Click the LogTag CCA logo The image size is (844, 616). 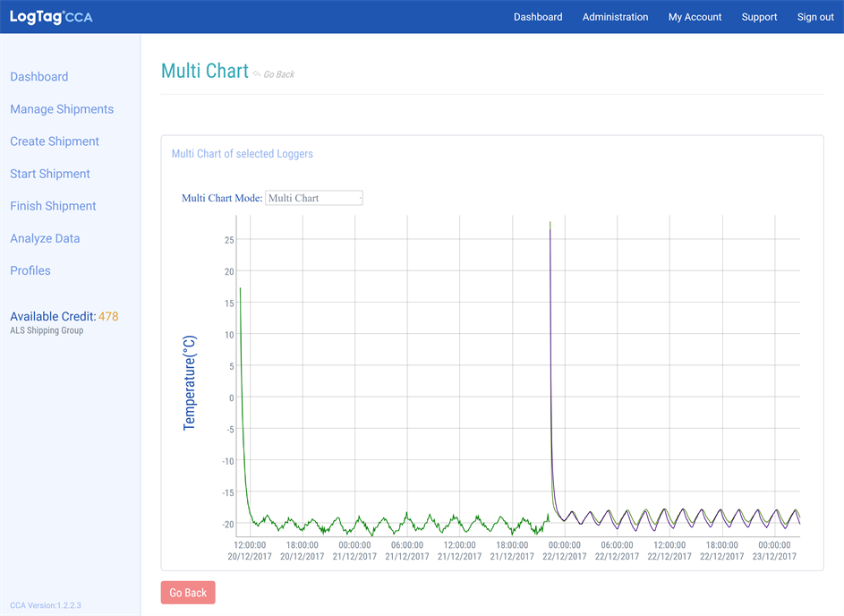51,17
